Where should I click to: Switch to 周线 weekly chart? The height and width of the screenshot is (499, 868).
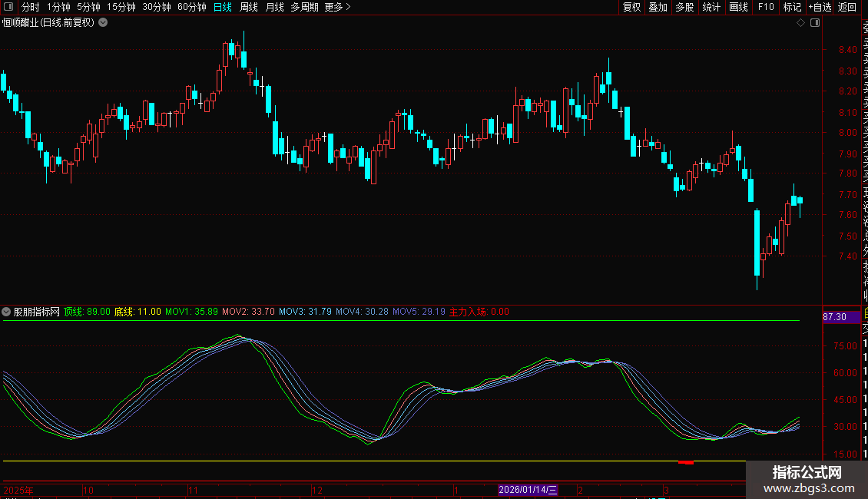tap(249, 7)
